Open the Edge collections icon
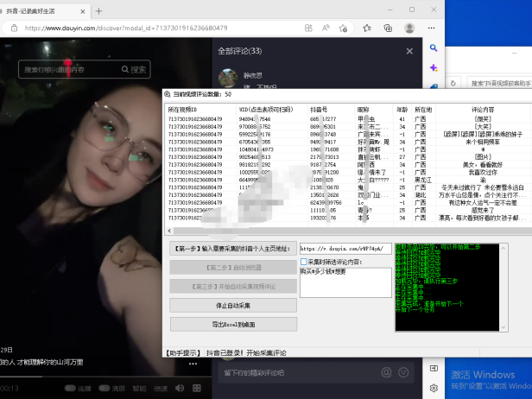The image size is (532, 399). (x=388, y=28)
